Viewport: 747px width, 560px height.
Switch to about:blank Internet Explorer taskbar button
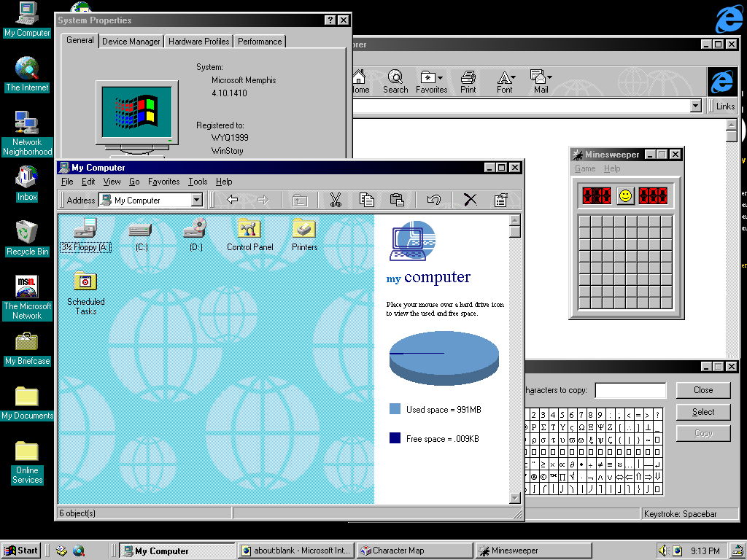[296, 551]
